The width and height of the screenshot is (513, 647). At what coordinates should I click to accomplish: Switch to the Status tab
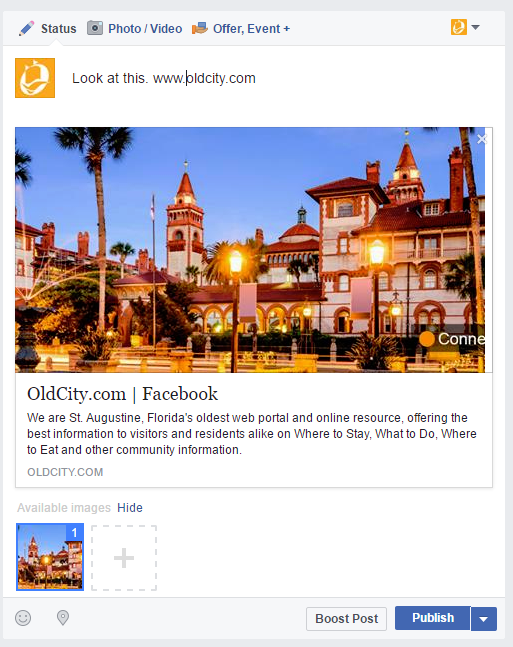[58, 29]
